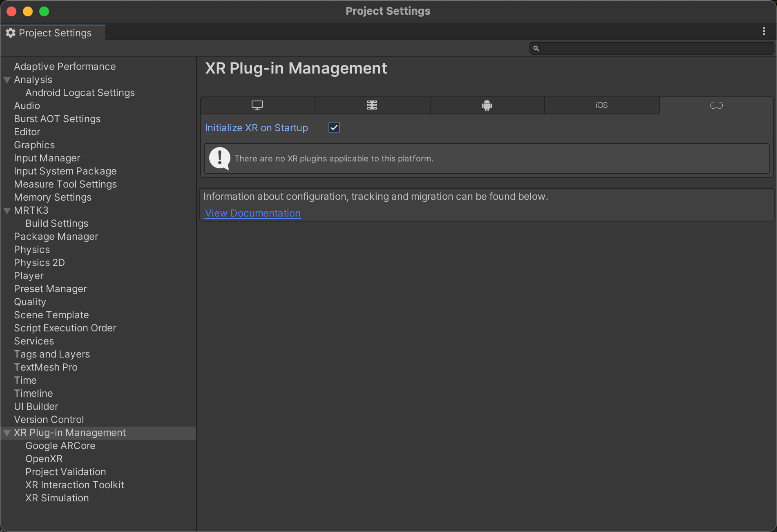Select the Desktop standalone platform tab
Screen dimensions: 777x532
257,105
